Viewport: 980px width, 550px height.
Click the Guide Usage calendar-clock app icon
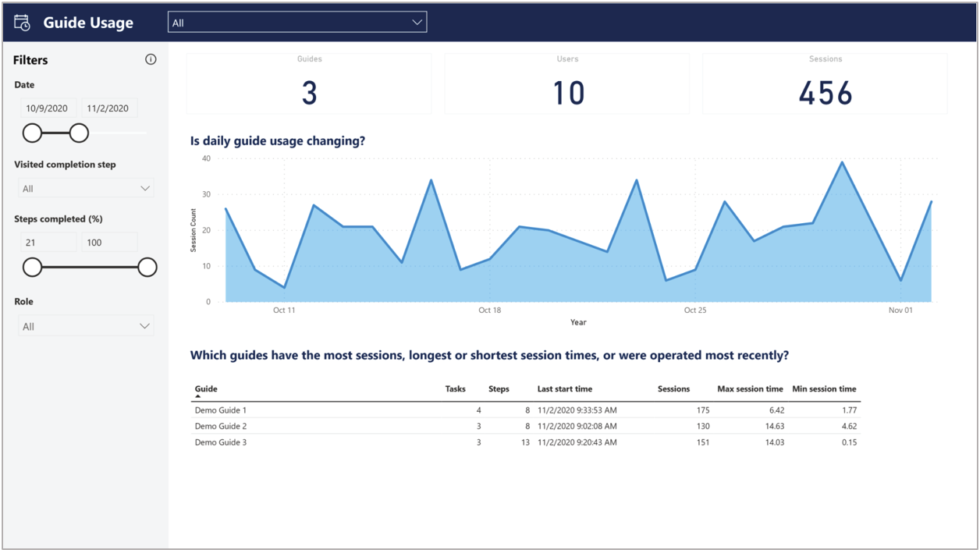23,22
